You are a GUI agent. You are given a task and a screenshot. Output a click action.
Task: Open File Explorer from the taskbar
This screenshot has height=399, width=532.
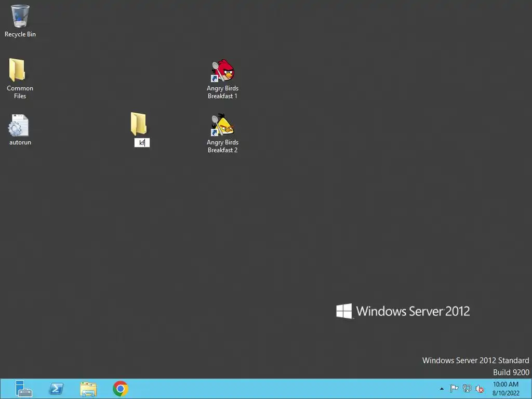pos(88,389)
